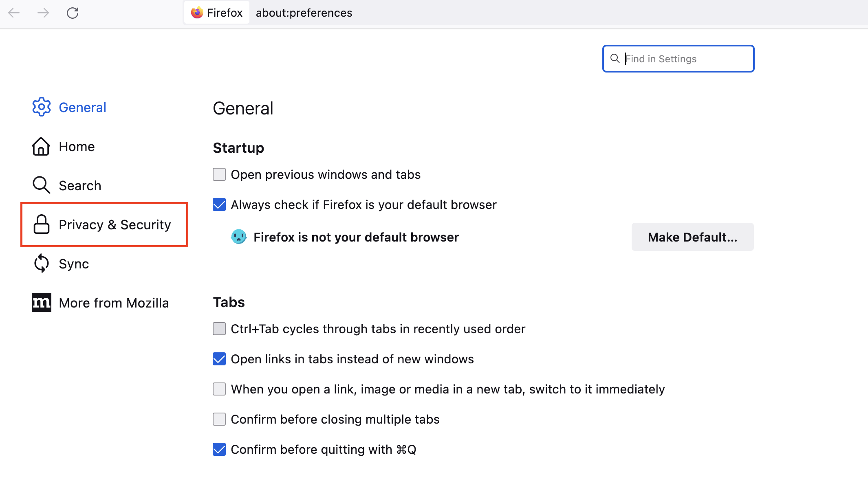868x501 pixels.
Task: Click the General gear icon in sidebar
Action: (42, 107)
